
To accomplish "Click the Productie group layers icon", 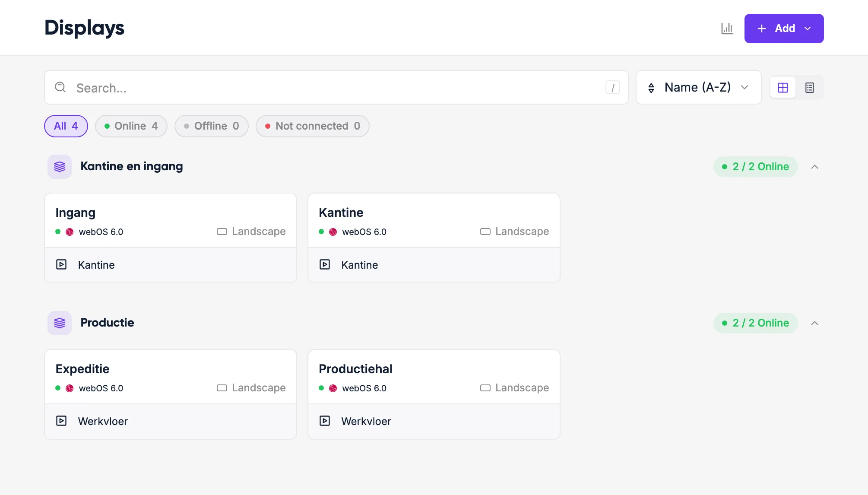I will (60, 323).
